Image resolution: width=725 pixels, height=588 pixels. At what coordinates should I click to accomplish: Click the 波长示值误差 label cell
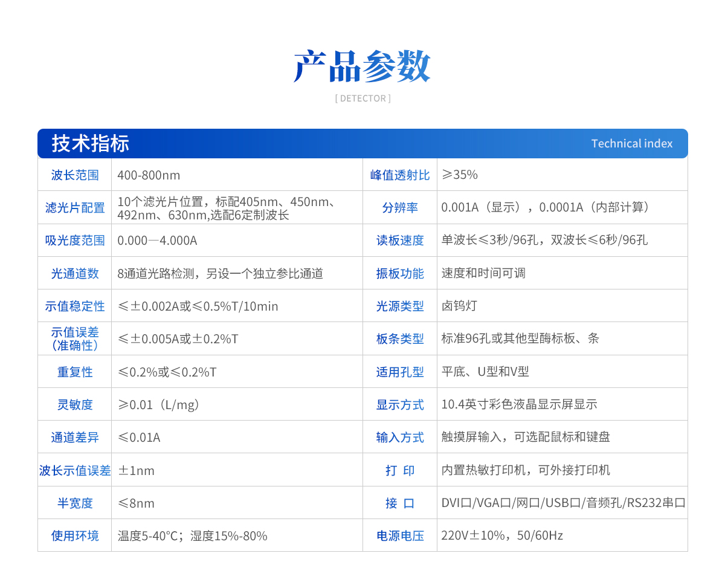tap(75, 470)
